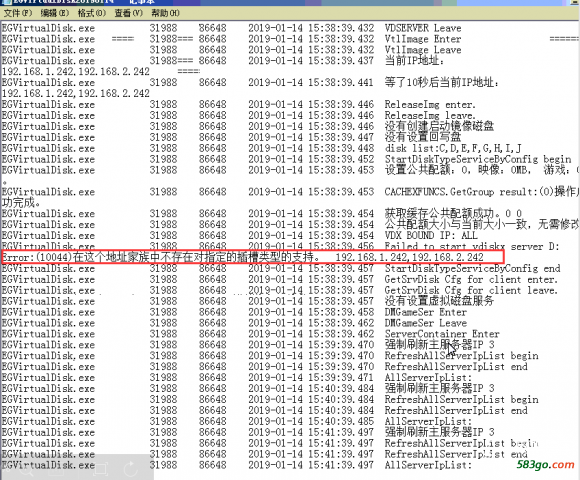The image size is (580, 480).
Task: Open the 文件(F) menu
Action: coord(18,13)
